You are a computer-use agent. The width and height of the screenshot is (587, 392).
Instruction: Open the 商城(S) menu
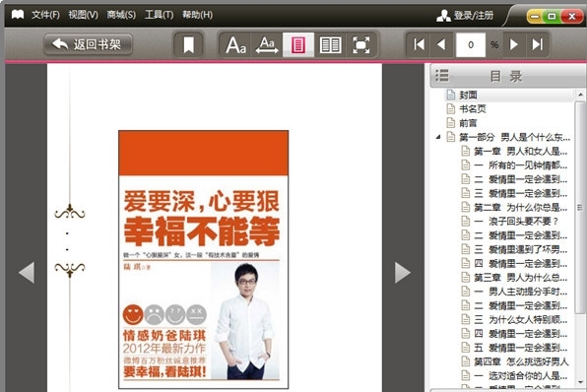(121, 15)
